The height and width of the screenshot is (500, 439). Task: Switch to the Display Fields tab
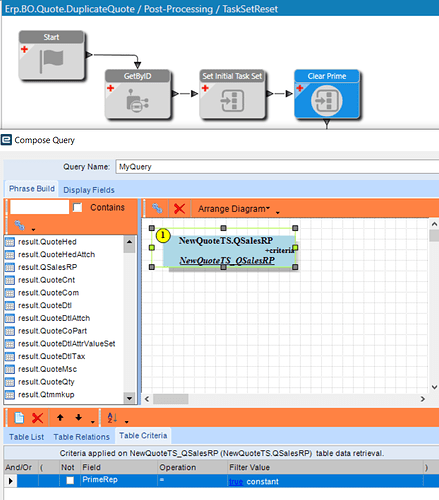pos(89,190)
